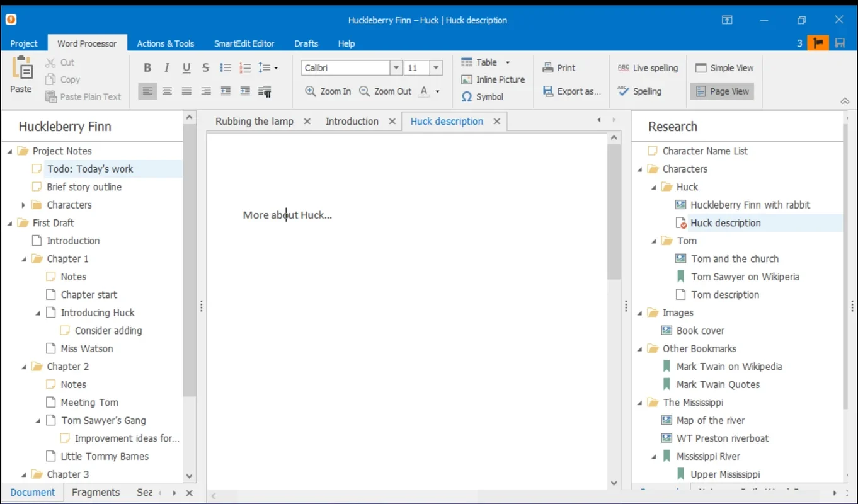Open Calibri font name dropdown
Image resolution: width=858 pixels, height=504 pixels.
(x=396, y=68)
